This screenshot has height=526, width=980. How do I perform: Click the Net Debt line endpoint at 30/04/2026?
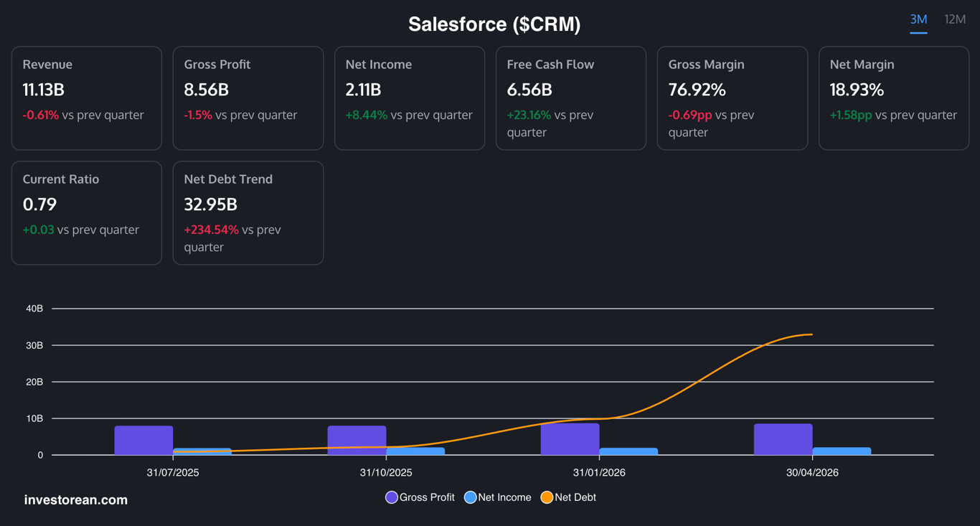812,334
